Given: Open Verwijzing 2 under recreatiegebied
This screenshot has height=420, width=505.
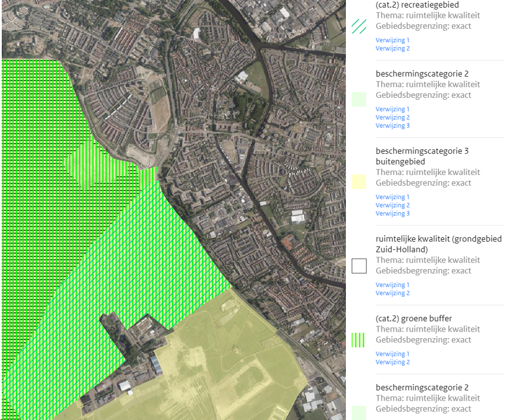Looking at the screenshot, I should click(392, 48).
